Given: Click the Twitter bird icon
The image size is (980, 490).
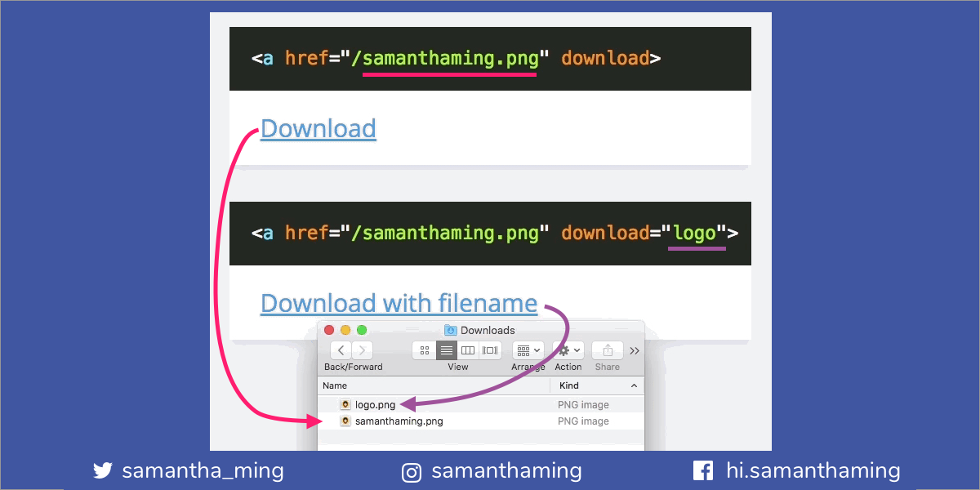Looking at the screenshot, I should (103, 470).
